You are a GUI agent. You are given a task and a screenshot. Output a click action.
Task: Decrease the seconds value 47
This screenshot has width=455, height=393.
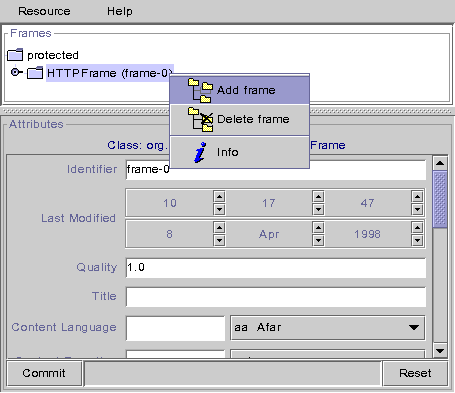point(417,210)
